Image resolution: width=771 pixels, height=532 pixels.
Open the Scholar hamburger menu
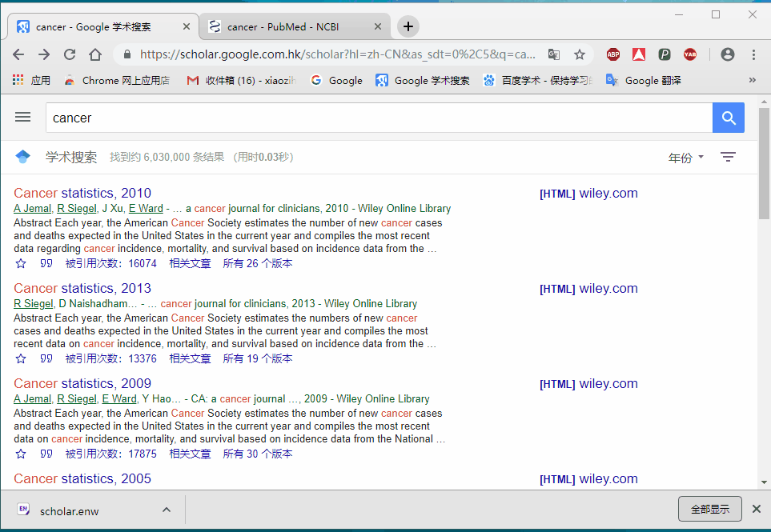click(22, 117)
